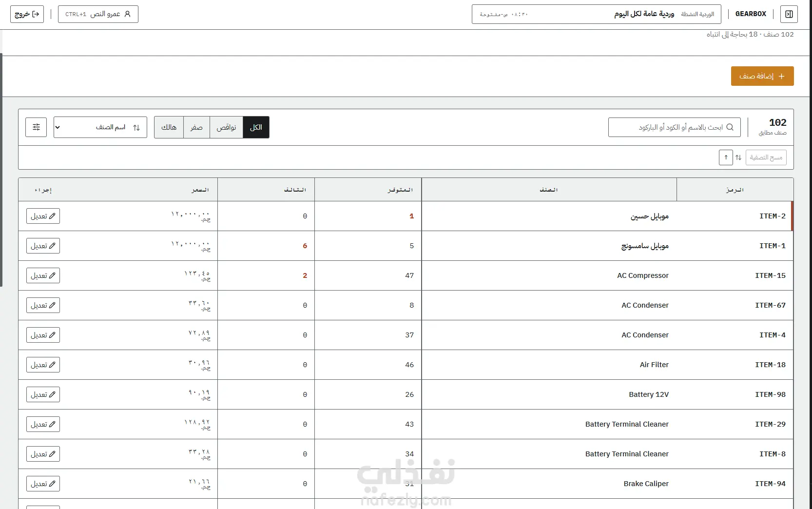Select the نواقص filter tab
This screenshot has width=812, height=509.
tap(226, 127)
